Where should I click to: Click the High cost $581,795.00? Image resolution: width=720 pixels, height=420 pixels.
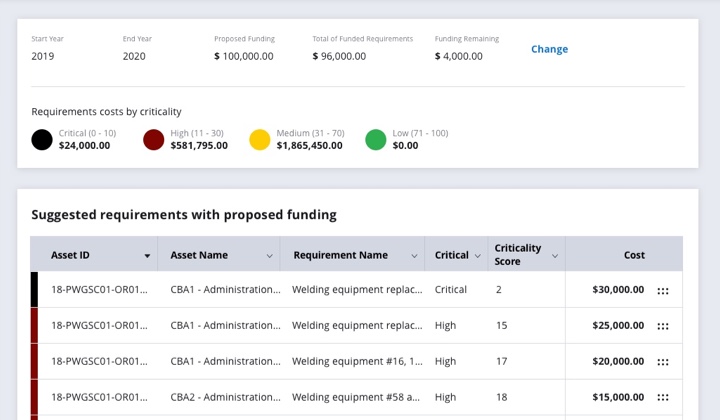click(199, 146)
